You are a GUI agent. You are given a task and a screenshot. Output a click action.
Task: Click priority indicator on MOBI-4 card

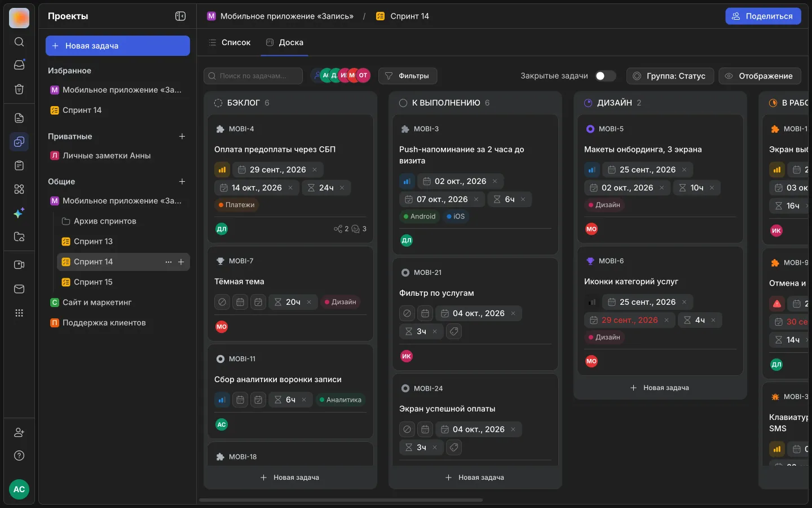click(x=222, y=170)
